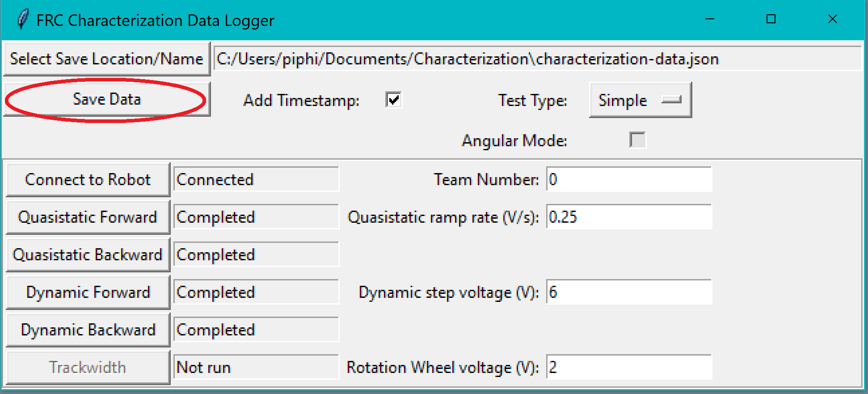This screenshot has width=868, height=394.
Task: Open the Test Type dropdown showing Simple
Action: (640, 100)
